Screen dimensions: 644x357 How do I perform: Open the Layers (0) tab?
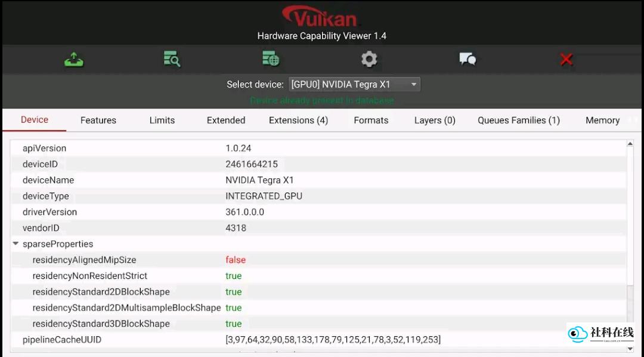tap(435, 120)
